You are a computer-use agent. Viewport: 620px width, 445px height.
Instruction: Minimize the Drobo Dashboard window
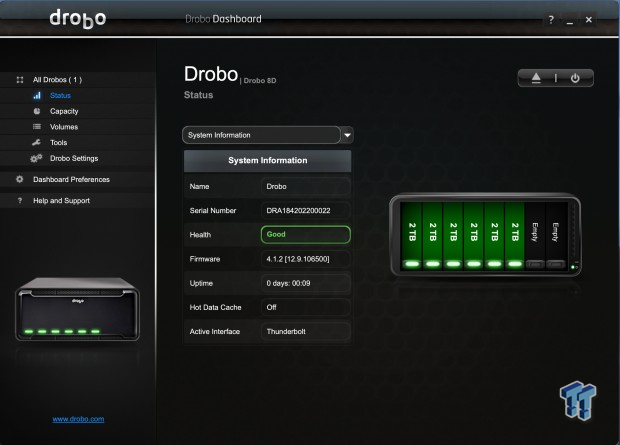point(570,21)
